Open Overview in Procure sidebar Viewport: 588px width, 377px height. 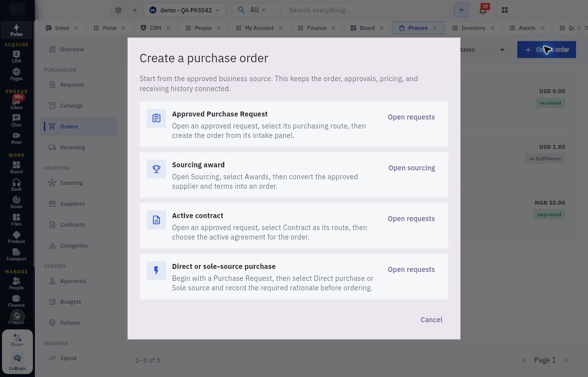coord(78,49)
